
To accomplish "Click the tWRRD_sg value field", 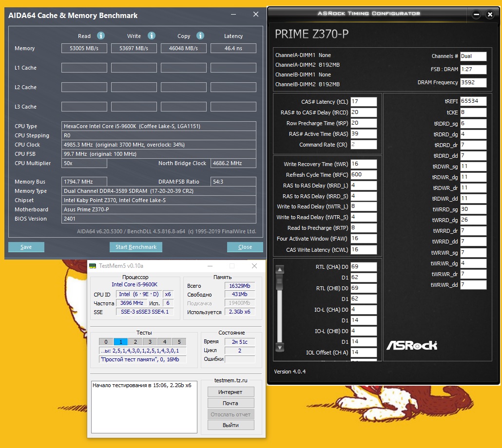I will pyautogui.click(x=474, y=209).
